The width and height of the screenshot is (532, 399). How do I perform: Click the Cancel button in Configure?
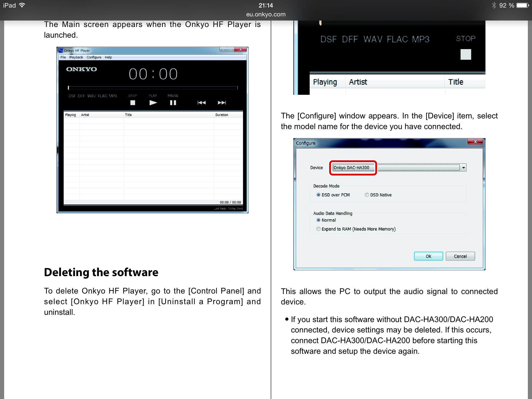coord(460,256)
